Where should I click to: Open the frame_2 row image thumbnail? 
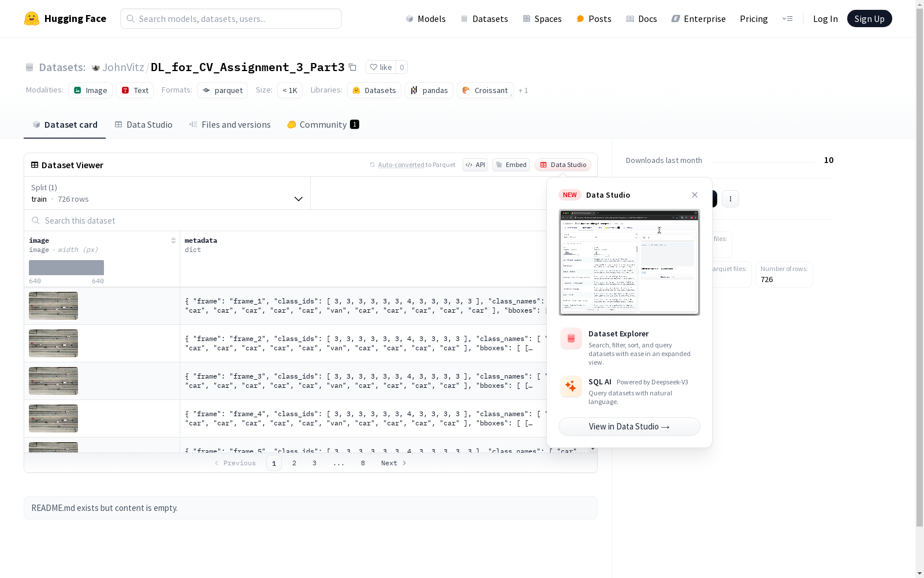53,343
